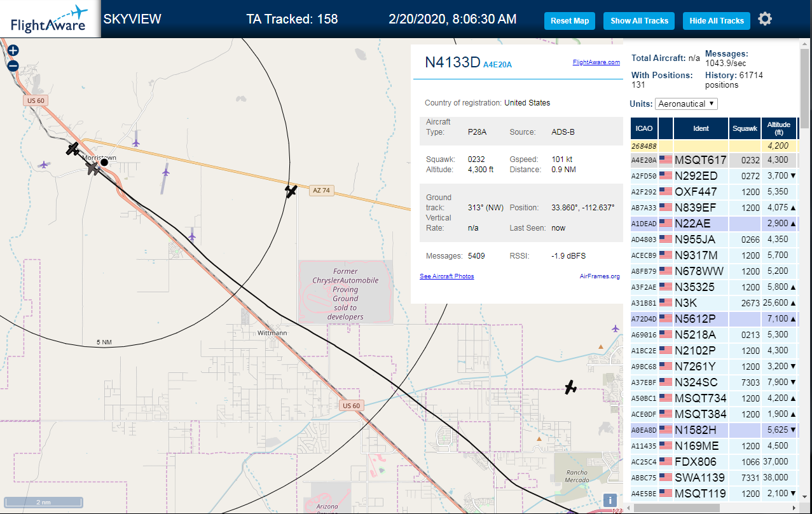Click altitude value 37,000 for FDX806
The width and height of the screenshot is (812, 514).
[775, 462]
